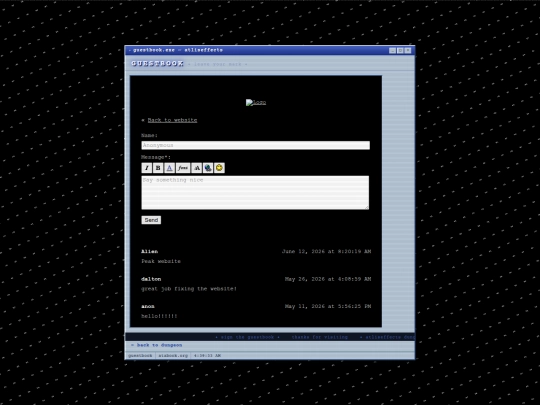Follow the 'Back to website' link
This screenshot has width=540, height=405.
173,120
